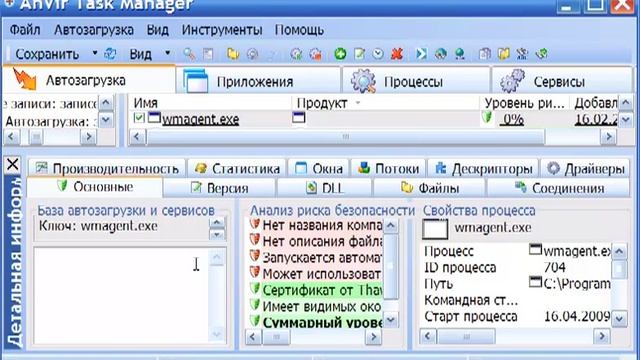Click the globe icon next to the blue arrow
Image resolution: width=640 pixels, height=360 pixels.
[x=440, y=54]
